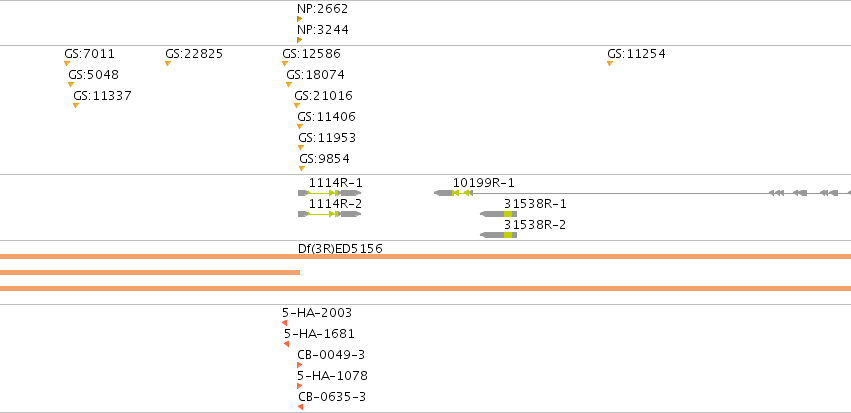Click the triangle marker under NP:3244

pyautogui.click(x=300, y=40)
